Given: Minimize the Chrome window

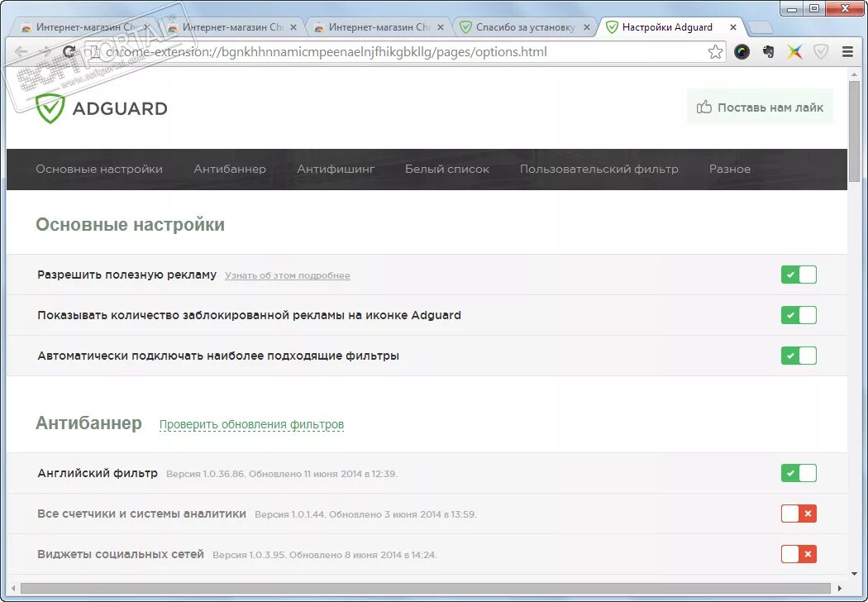Looking at the screenshot, I should [792, 8].
